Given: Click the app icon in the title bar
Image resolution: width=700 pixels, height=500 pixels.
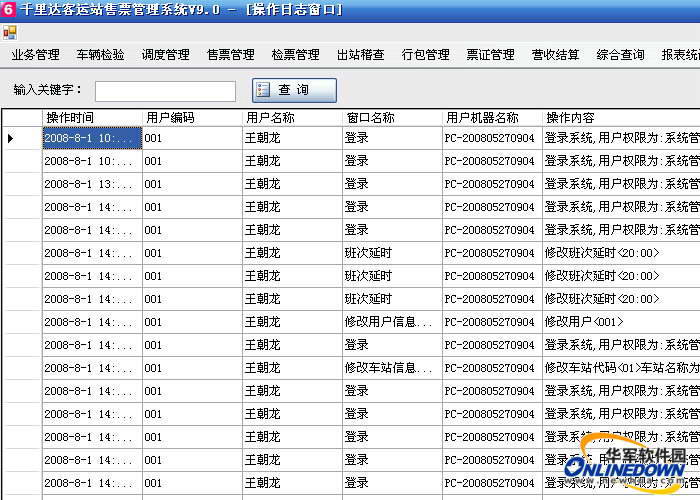Looking at the screenshot, I should click(x=8, y=9).
